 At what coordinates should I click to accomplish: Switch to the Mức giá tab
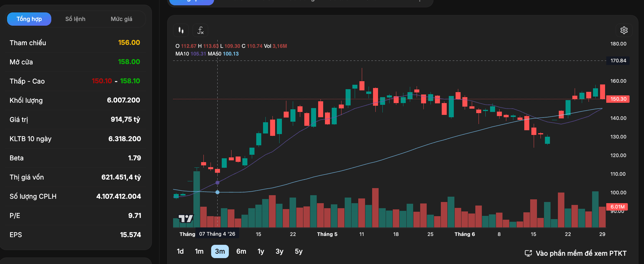click(121, 19)
